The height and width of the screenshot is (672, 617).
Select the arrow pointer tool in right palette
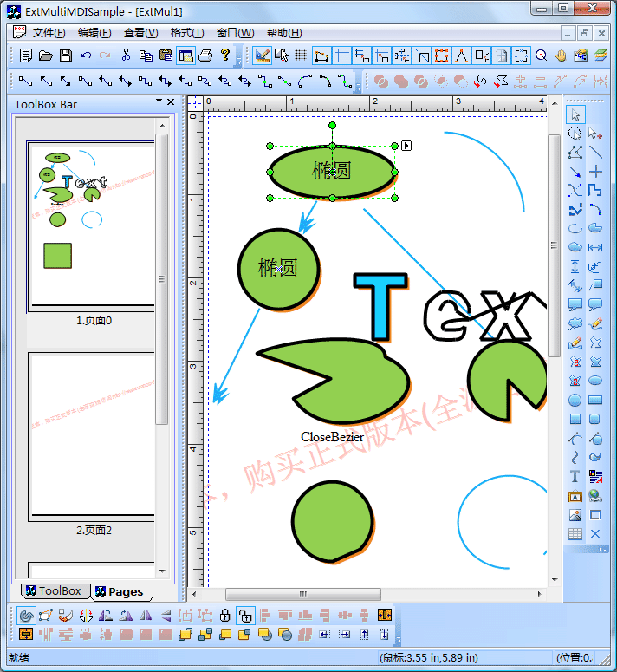click(575, 114)
